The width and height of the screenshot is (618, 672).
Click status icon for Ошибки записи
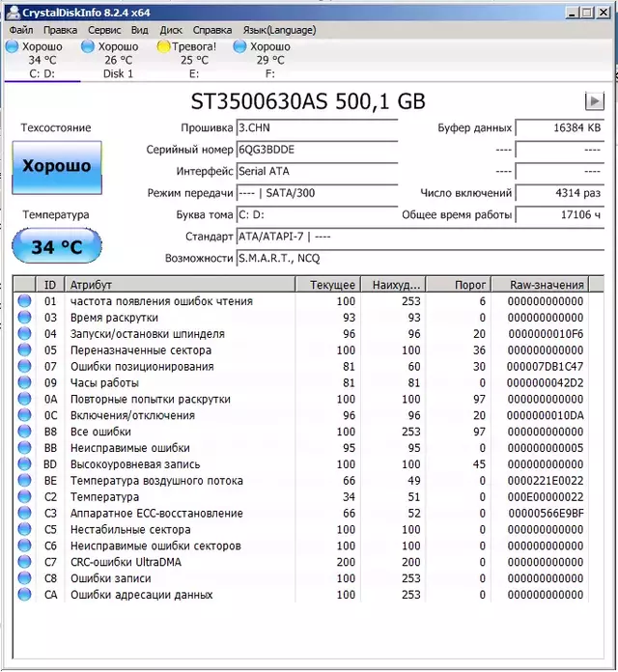pos(24,577)
